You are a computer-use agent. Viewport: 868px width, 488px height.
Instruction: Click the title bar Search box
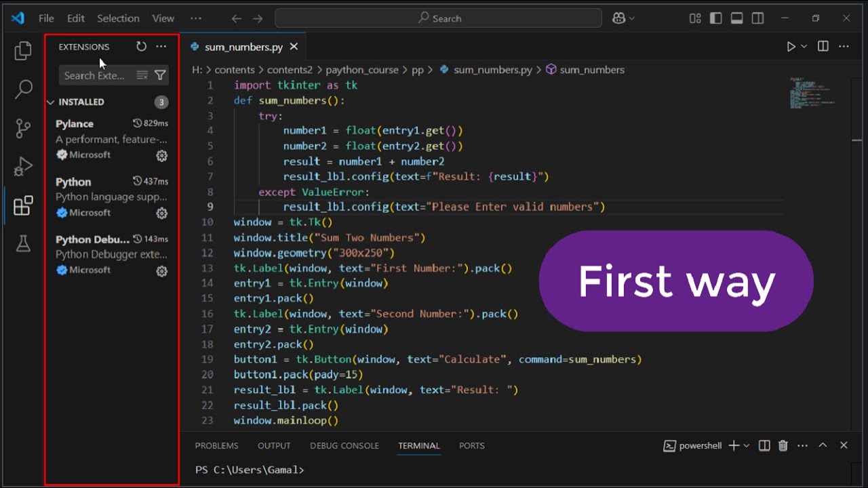click(x=438, y=18)
